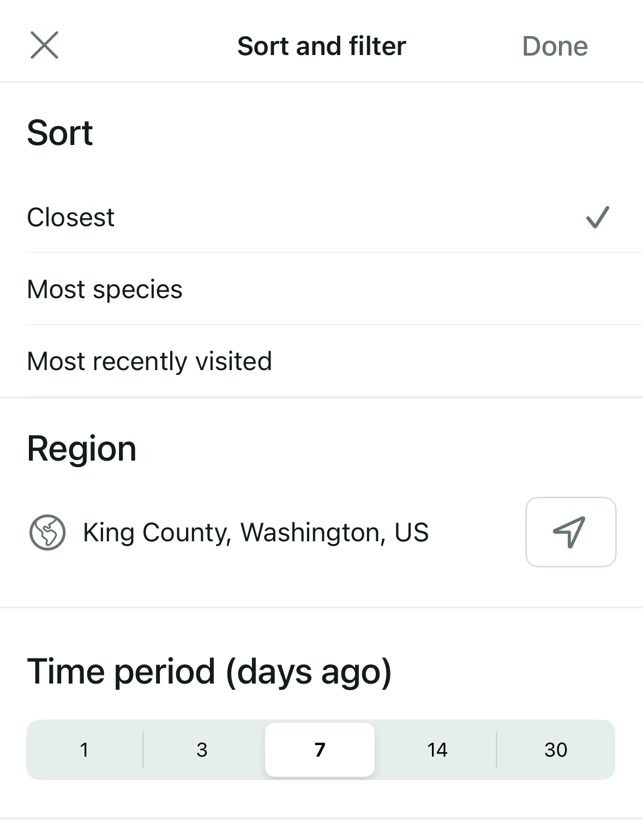Tap the Time period (days ago) heading

click(x=209, y=672)
